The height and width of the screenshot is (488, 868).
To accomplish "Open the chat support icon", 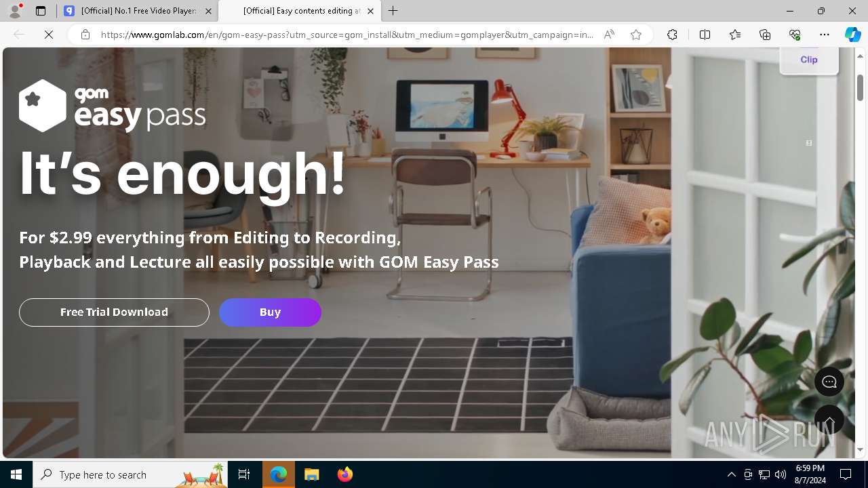I will pos(829,382).
